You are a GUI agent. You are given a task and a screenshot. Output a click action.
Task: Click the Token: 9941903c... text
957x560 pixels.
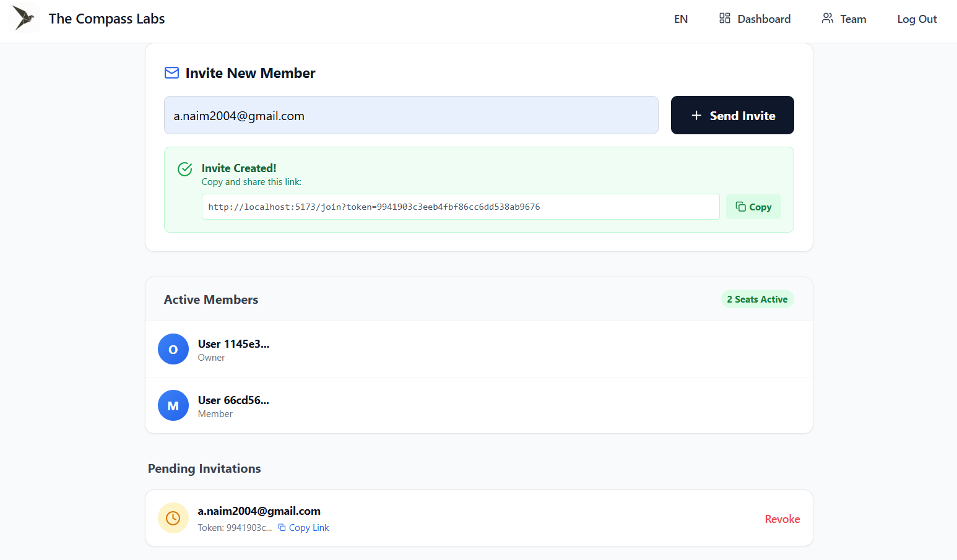point(235,528)
